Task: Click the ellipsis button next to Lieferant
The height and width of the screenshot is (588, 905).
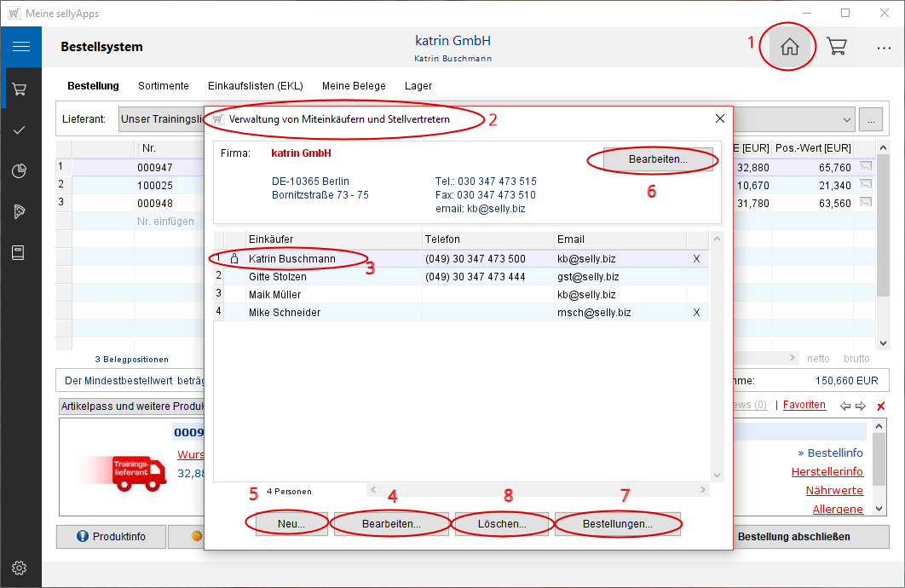Action: click(870, 119)
